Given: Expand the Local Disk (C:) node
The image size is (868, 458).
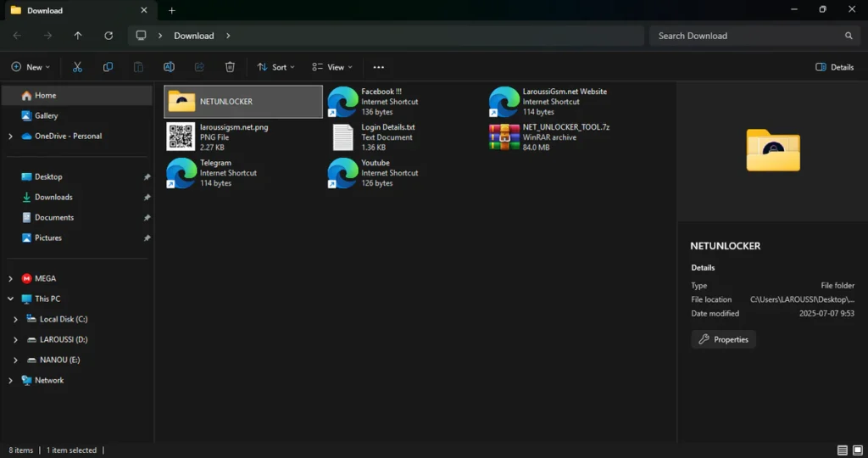Looking at the screenshot, I should pos(15,320).
